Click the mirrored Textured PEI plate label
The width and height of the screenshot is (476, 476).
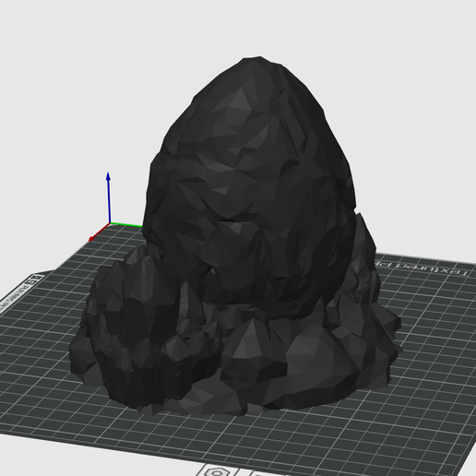[422, 268]
